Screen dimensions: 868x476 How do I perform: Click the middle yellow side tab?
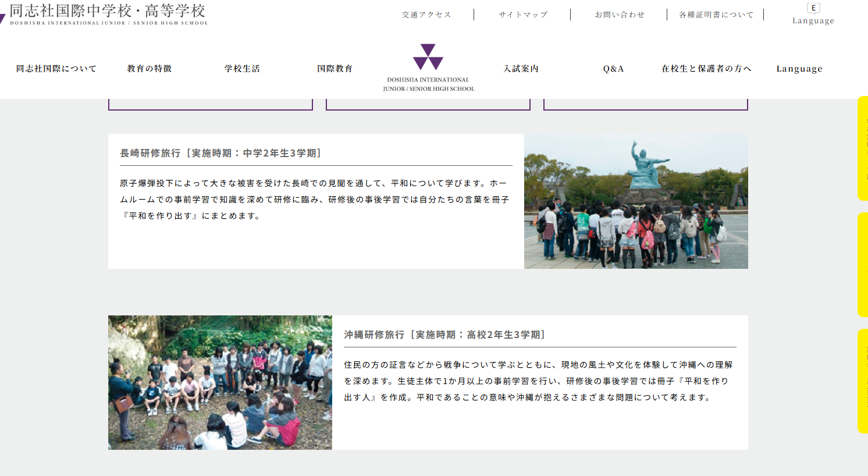coord(862,265)
